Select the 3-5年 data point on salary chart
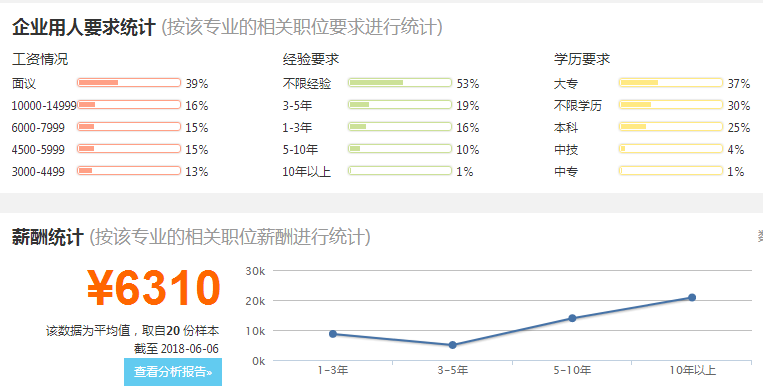The height and width of the screenshot is (390, 763). pos(453,345)
